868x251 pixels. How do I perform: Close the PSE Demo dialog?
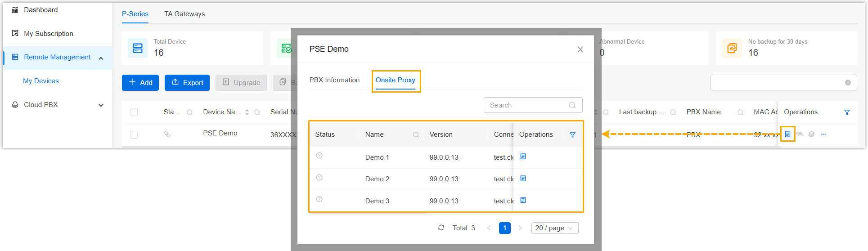click(580, 49)
